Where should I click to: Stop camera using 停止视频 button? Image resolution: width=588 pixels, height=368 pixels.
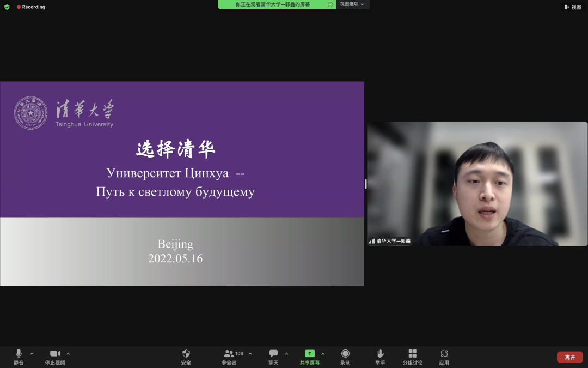coord(55,357)
